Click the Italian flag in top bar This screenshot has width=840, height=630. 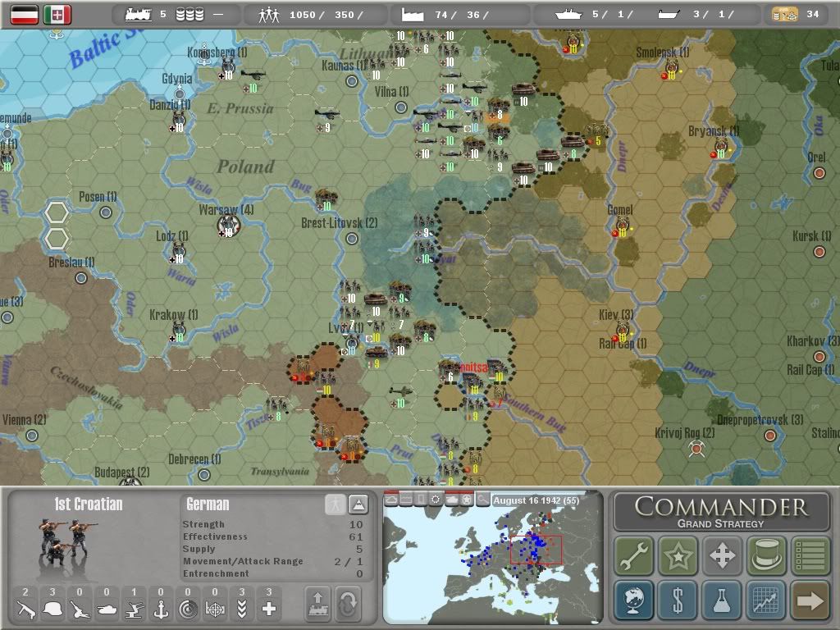pyautogui.click(x=57, y=15)
